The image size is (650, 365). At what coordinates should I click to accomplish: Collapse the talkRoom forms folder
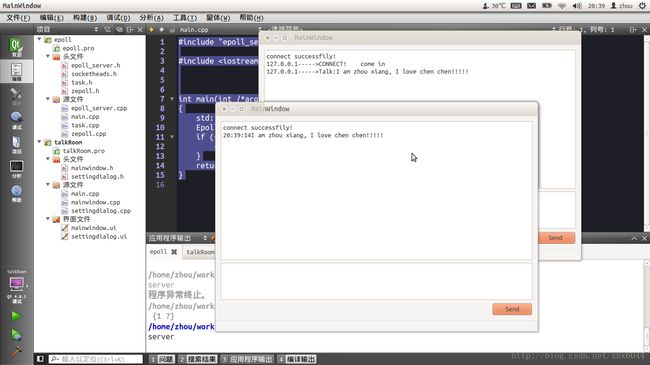(48, 219)
